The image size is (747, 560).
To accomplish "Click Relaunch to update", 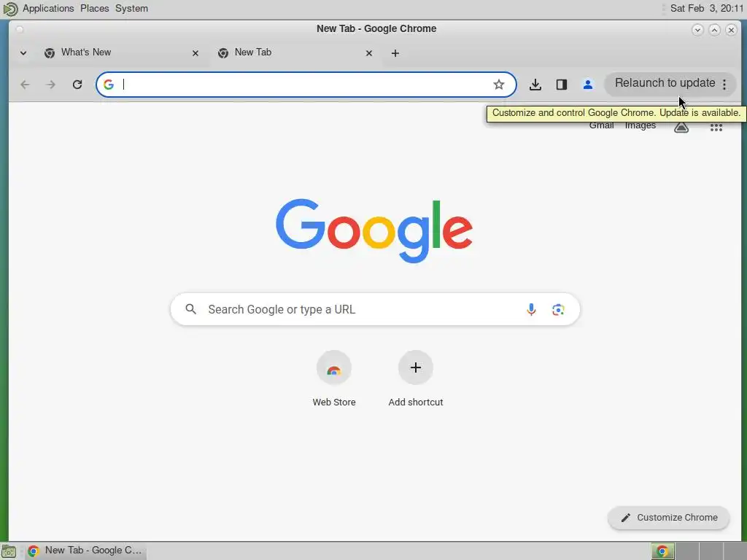I will pos(665,83).
